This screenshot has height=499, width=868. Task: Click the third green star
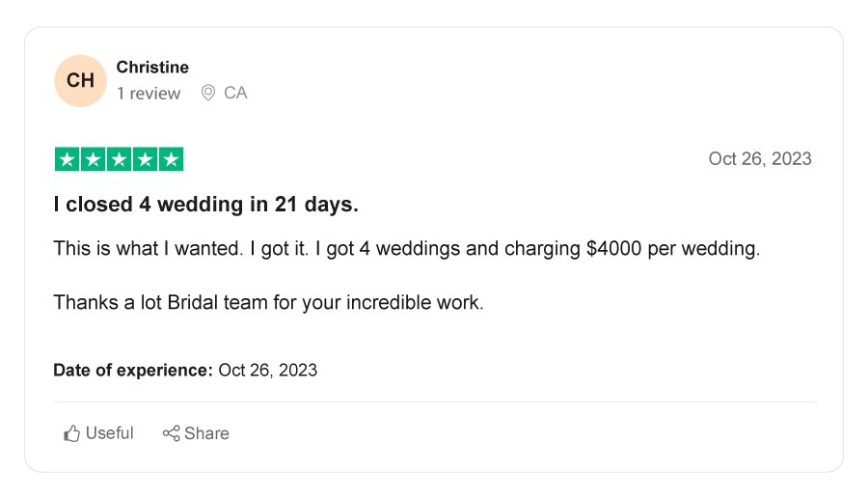point(119,159)
